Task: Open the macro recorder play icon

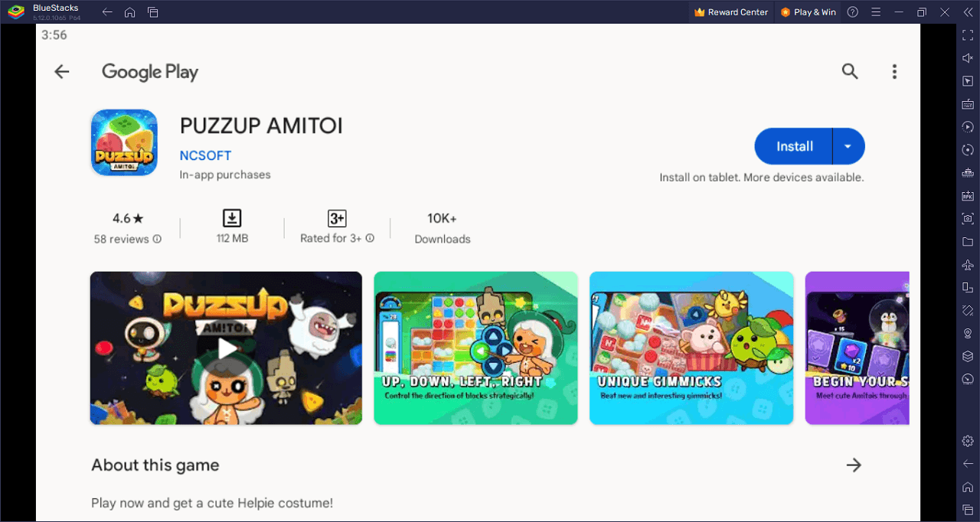Action: click(x=968, y=127)
